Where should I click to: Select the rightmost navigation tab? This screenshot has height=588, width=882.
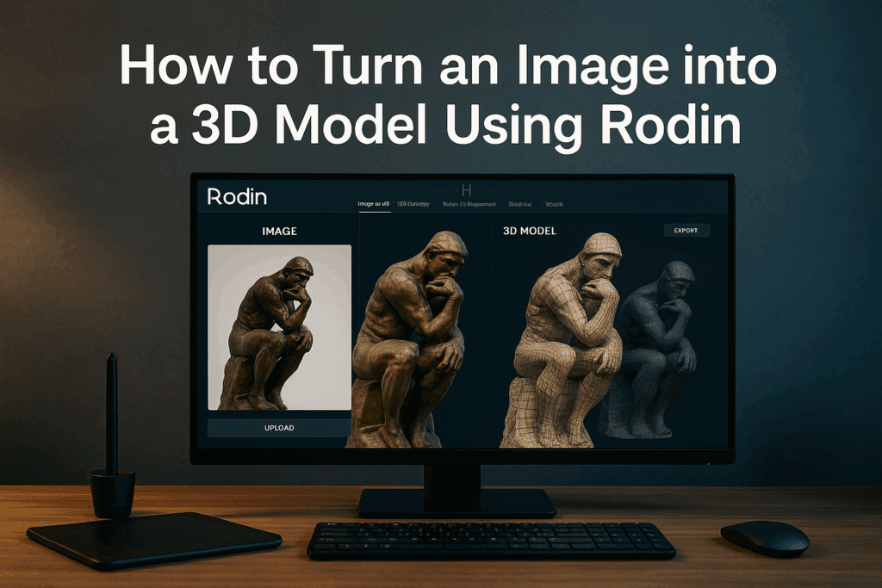coord(556,204)
